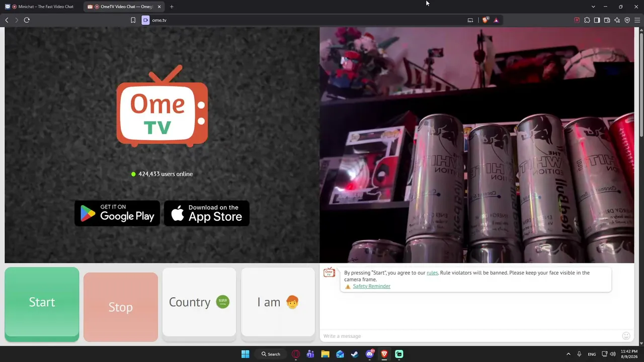Open the tab search dropdown arrow
The image size is (644, 362).
click(x=593, y=7)
